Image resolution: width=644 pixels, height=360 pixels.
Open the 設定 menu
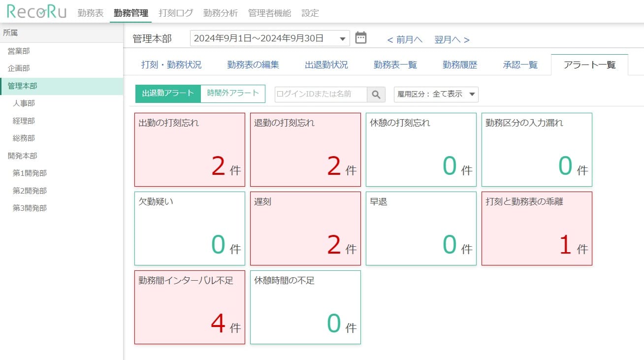point(310,13)
